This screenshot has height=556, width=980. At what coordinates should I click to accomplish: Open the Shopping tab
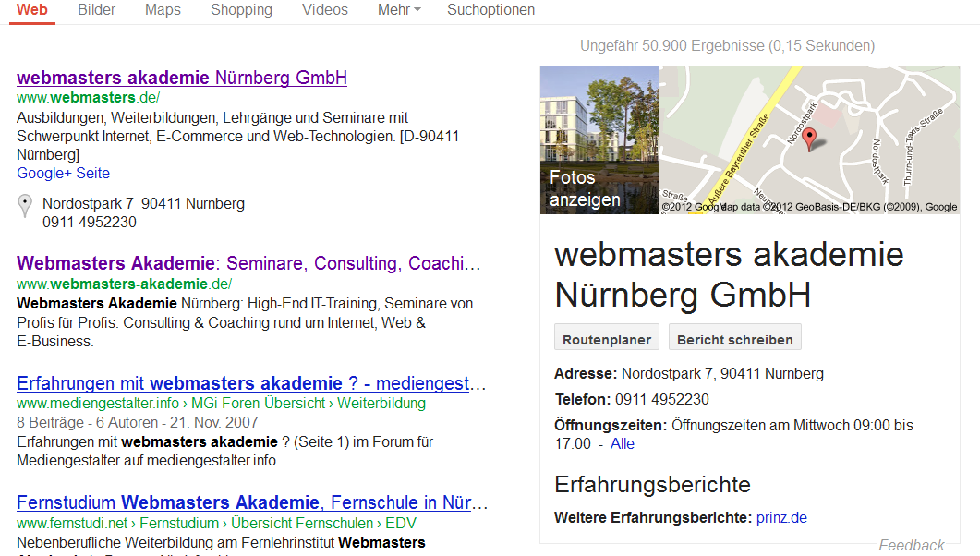tap(241, 10)
